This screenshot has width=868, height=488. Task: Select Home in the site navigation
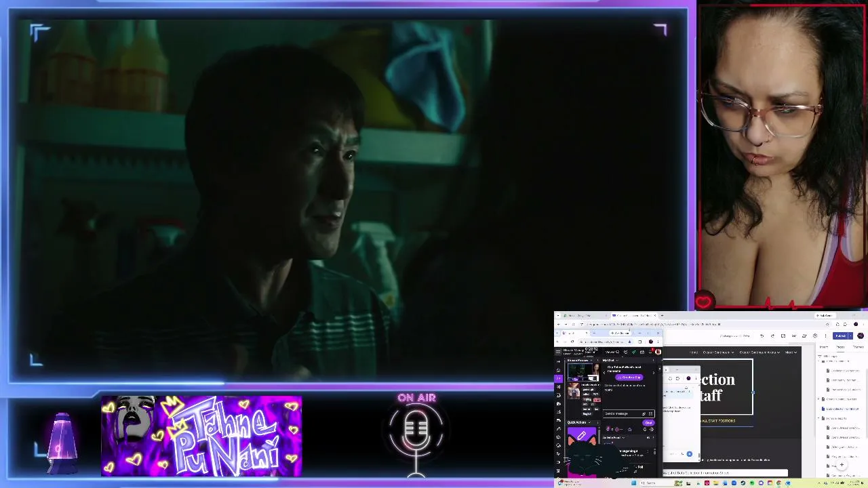[694, 352]
